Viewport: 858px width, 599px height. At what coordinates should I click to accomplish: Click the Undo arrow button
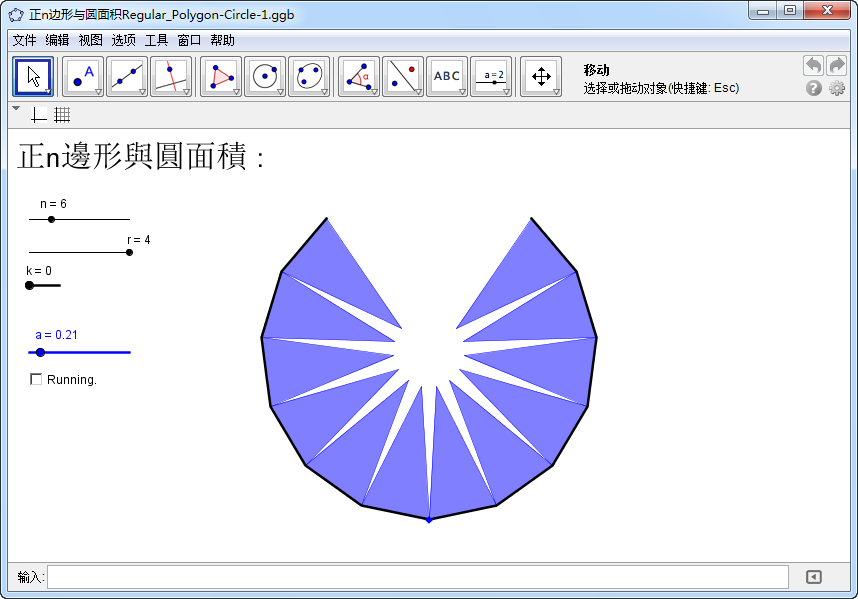(x=813, y=66)
